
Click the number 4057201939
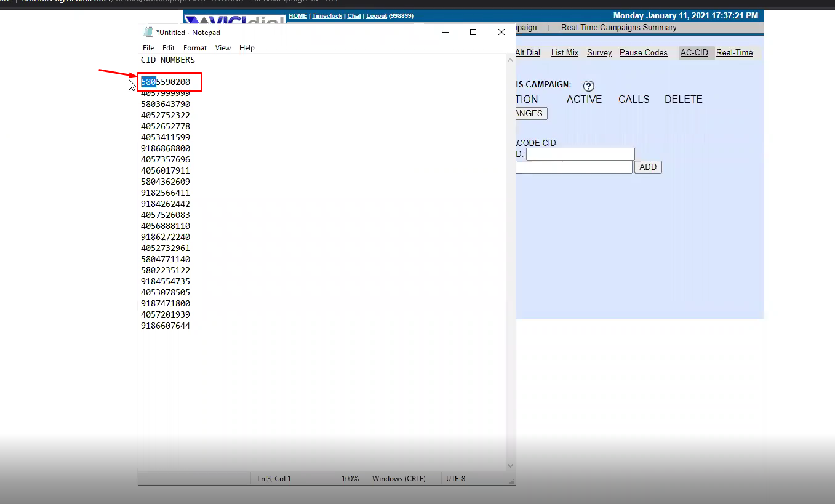pyautogui.click(x=166, y=314)
